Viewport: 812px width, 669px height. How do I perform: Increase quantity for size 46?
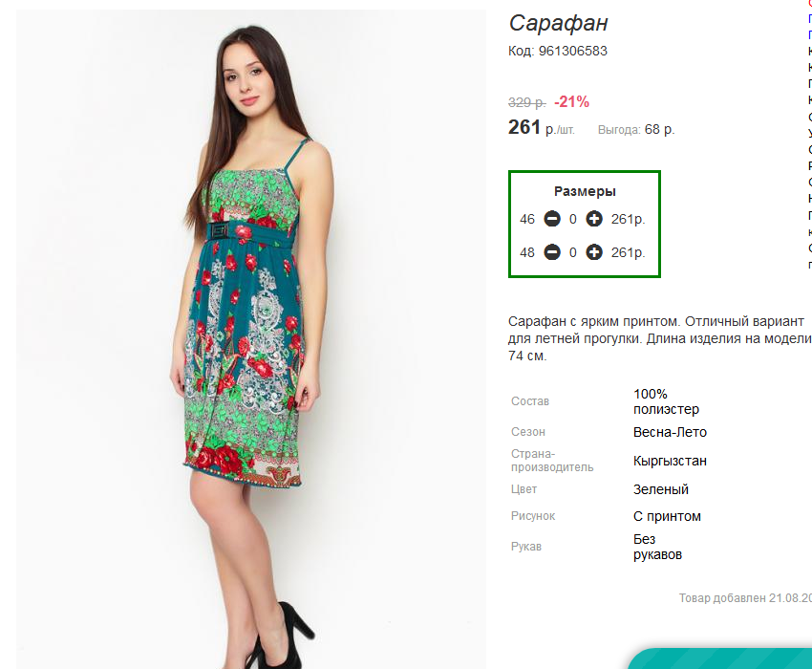(594, 219)
